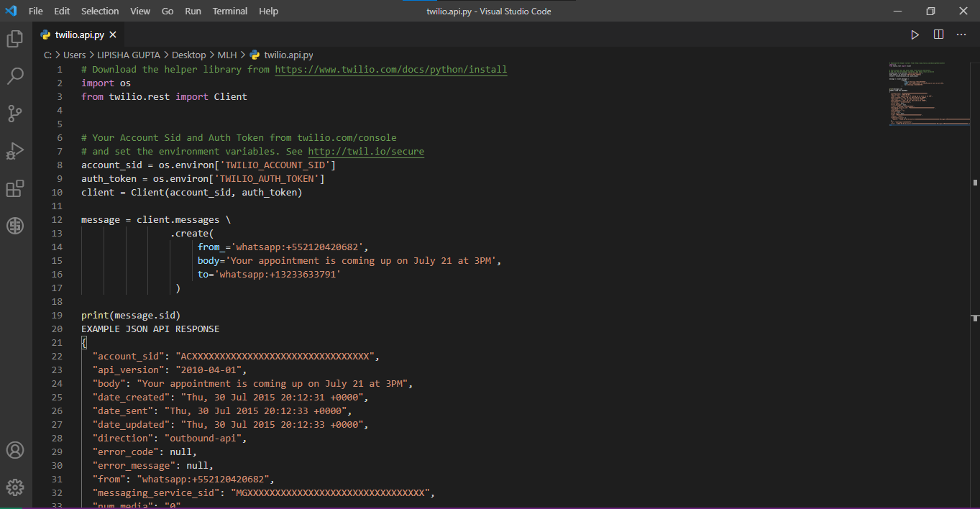Click the 'import os' line
The width and height of the screenshot is (980, 509).
click(106, 83)
